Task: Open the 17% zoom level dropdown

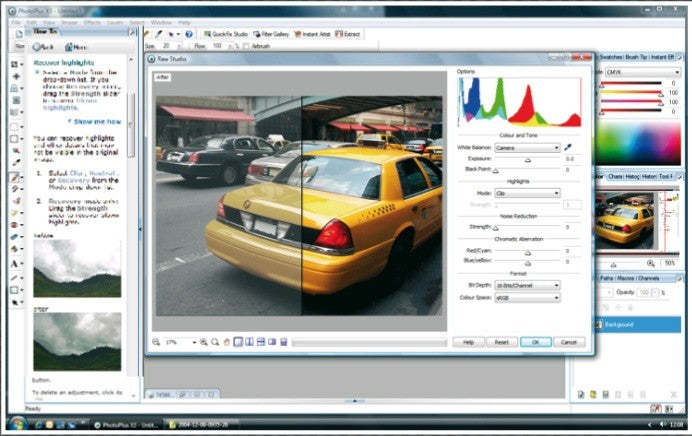Action: [194, 342]
